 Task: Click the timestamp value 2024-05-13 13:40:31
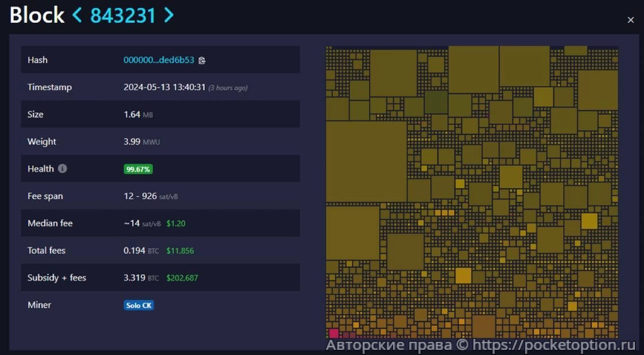tap(164, 88)
